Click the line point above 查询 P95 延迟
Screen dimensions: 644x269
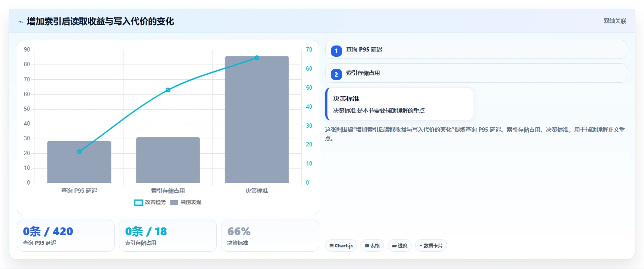tap(79, 152)
